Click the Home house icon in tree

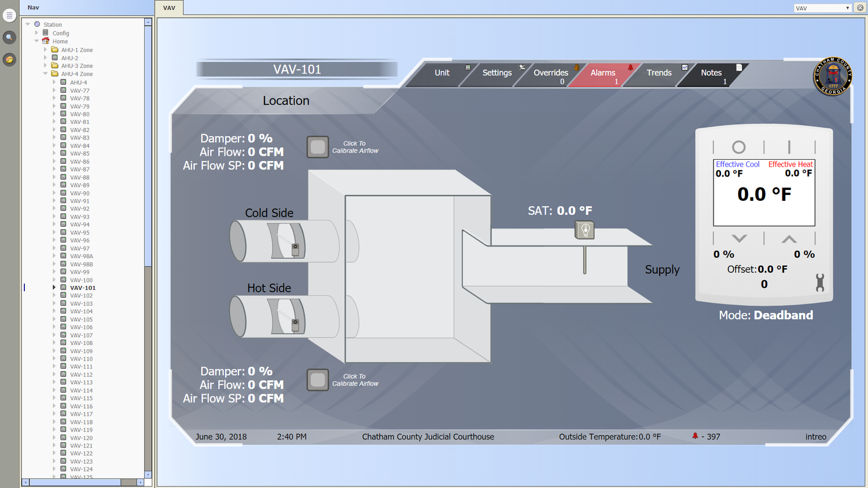46,41
